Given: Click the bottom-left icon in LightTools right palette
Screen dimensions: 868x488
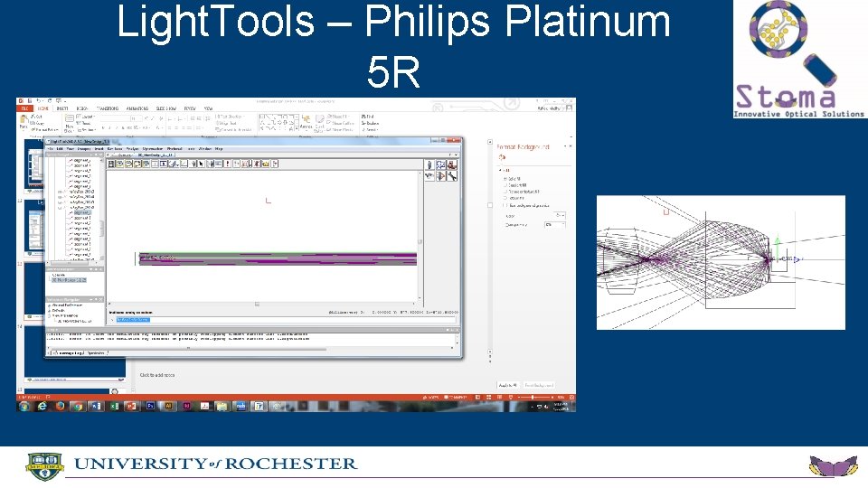Looking at the screenshot, I should (x=429, y=176).
